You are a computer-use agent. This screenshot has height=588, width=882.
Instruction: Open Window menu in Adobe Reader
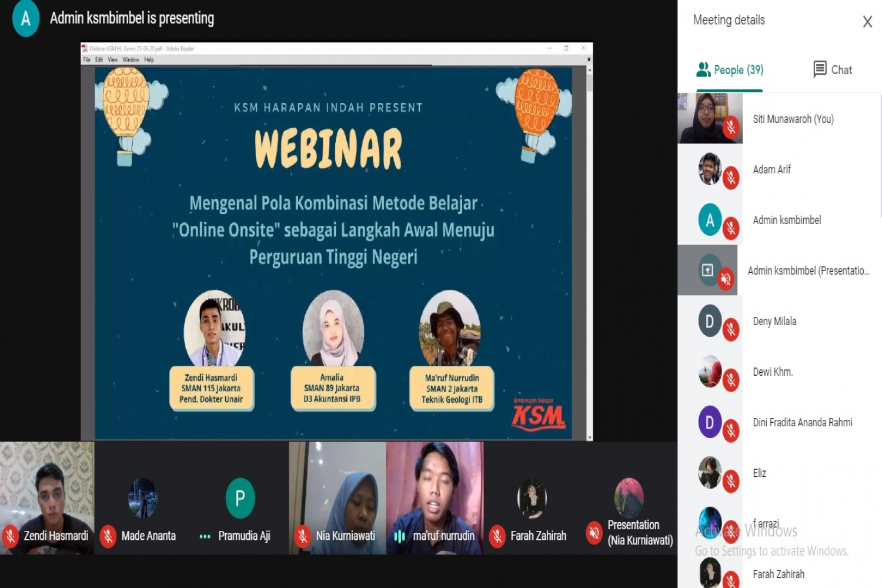click(131, 60)
